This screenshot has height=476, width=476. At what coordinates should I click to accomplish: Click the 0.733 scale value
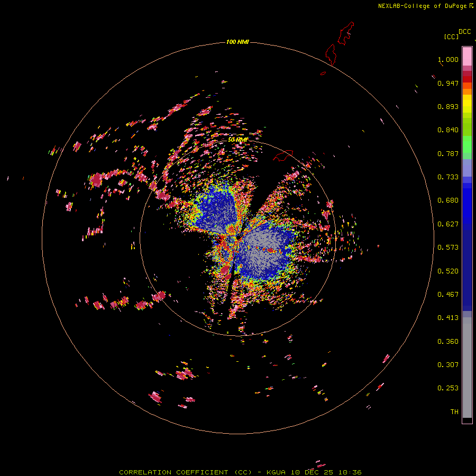[x=448, y=177]
